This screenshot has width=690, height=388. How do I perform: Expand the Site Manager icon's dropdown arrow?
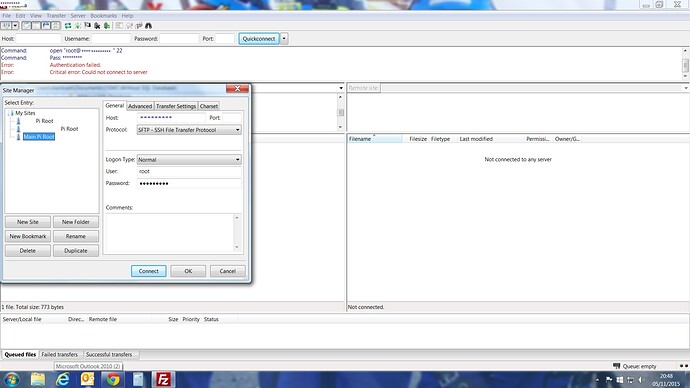click(15, 26)
